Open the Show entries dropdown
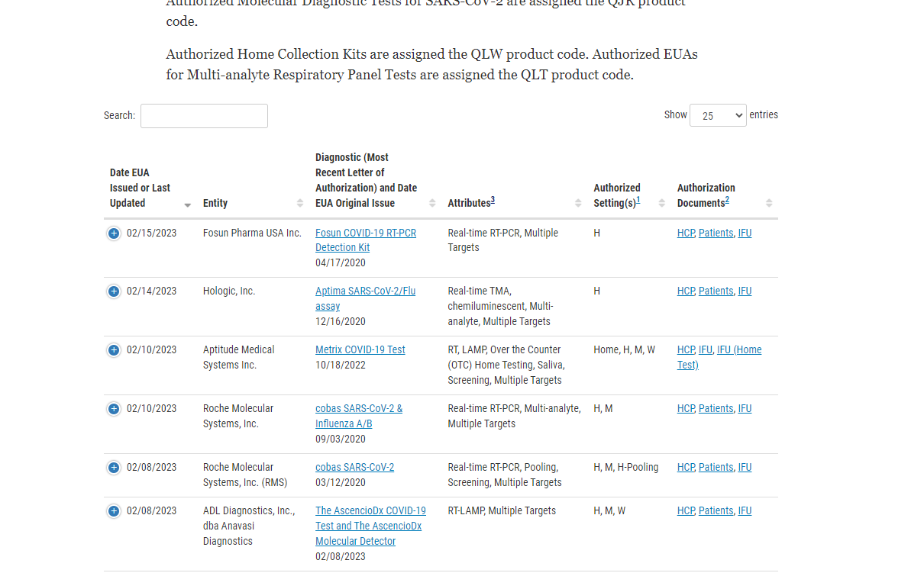This screenshot has width=924, height=573. click(718, 115)
